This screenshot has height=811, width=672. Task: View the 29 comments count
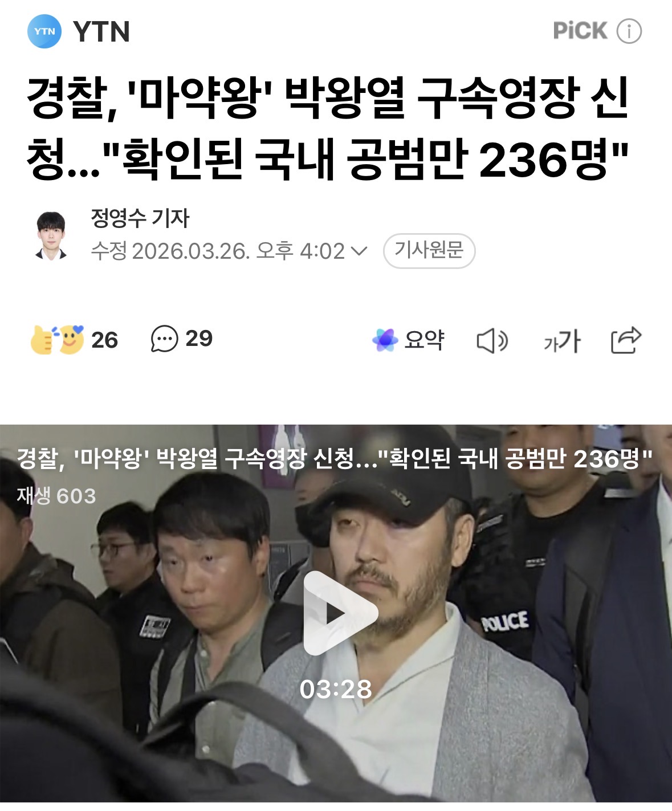pos(199,339)
